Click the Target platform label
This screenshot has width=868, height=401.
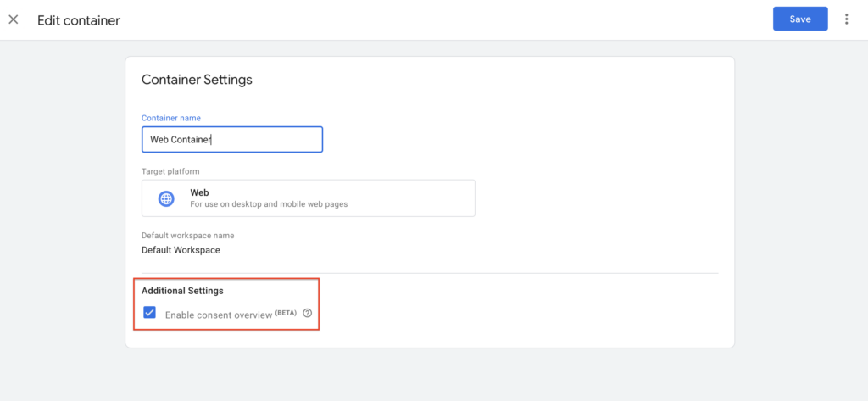coord(170,171)
